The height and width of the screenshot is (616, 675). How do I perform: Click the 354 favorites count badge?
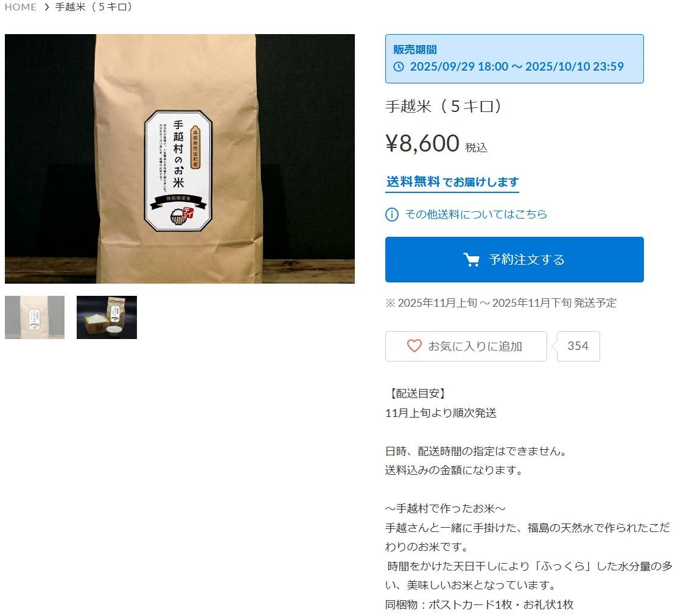coord(578,346)
